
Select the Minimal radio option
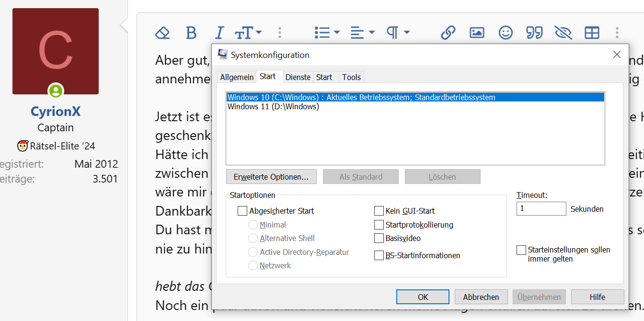(253, 225)
